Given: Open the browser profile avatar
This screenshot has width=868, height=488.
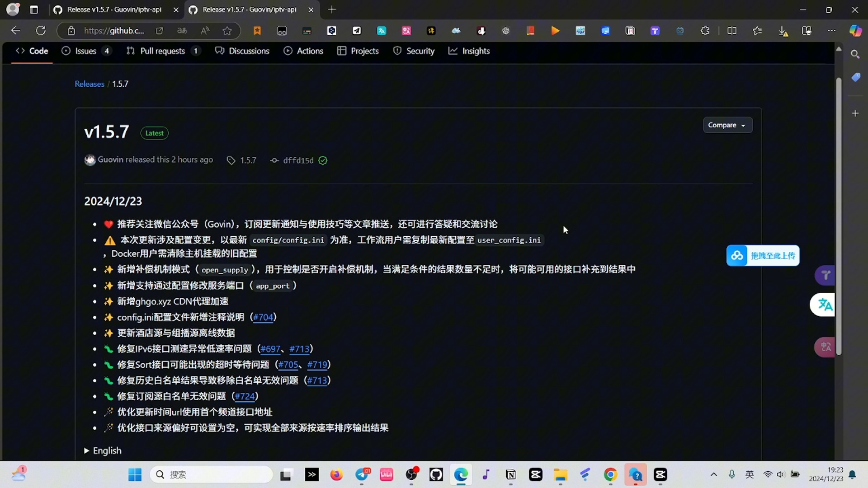Looking at the screenshot, I should pyautogui.click(x=13, y=9).
